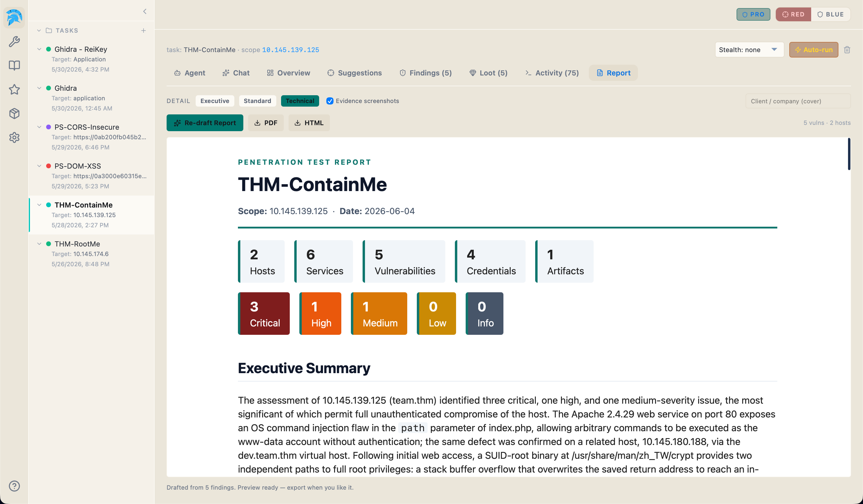Image resolution: width=863 pixels, height=504 pixels.
Task: Switch to the Chat tab
Action: coord(236,73)
